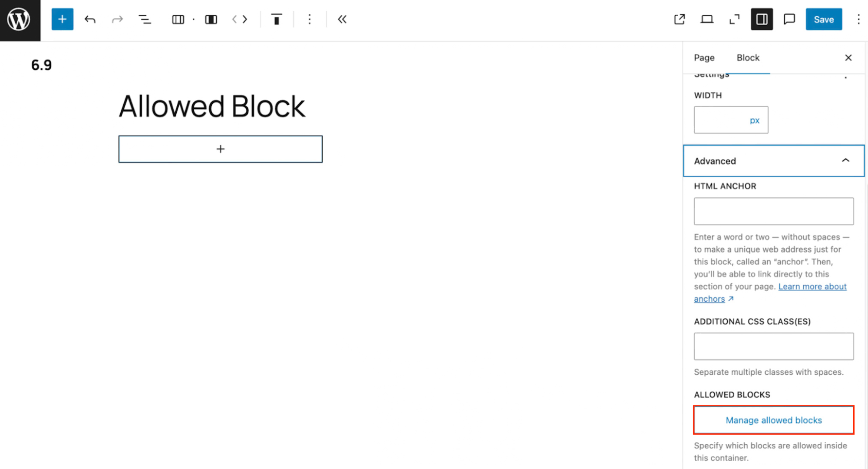The height and width of the screenshot is (469, 868).
Task: Open the editor top-right options menu
Action: 859,19
